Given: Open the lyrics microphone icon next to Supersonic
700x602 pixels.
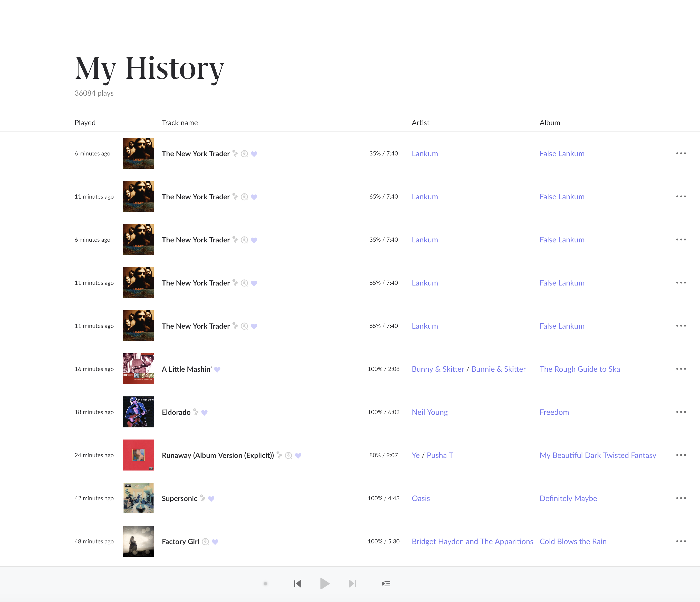Looking at the screenshot, I should click(203, 498).
